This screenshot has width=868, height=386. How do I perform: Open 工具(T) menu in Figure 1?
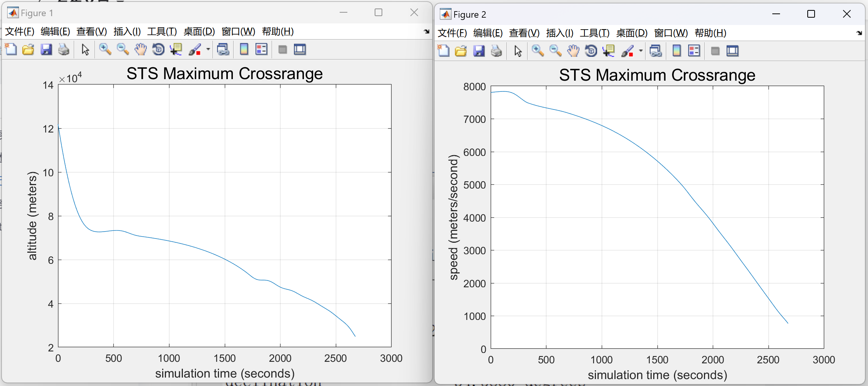(x=162, y=31)
